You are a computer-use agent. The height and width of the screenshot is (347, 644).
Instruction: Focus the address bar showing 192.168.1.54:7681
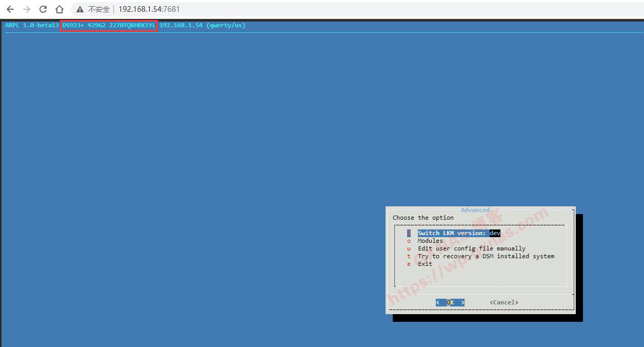coord(149,9)
